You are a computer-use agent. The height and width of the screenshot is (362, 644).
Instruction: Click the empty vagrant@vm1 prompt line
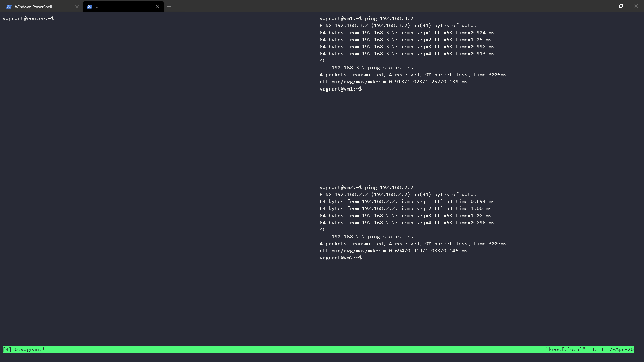point(341,89)
